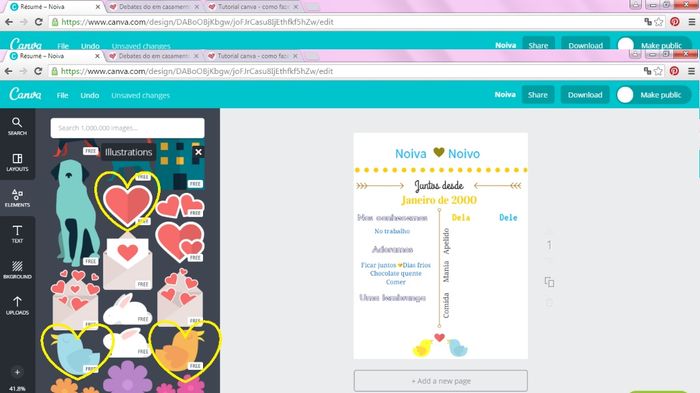The width and height of the screenshot is (700, 393).
Task: Open the Layouts panel
Action: point(17,163)
